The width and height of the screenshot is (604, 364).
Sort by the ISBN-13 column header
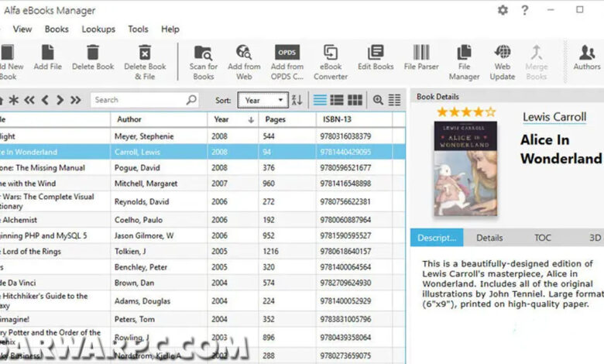pyautogui.click(x=355, y=119)
